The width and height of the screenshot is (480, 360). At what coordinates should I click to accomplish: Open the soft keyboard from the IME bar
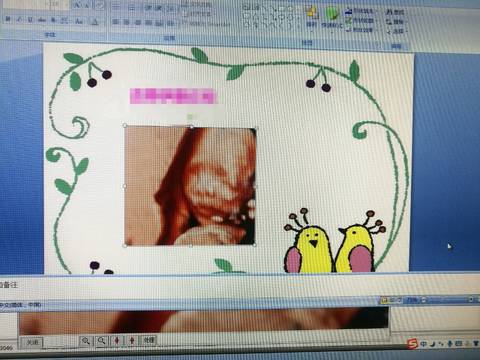click(458, 343)
